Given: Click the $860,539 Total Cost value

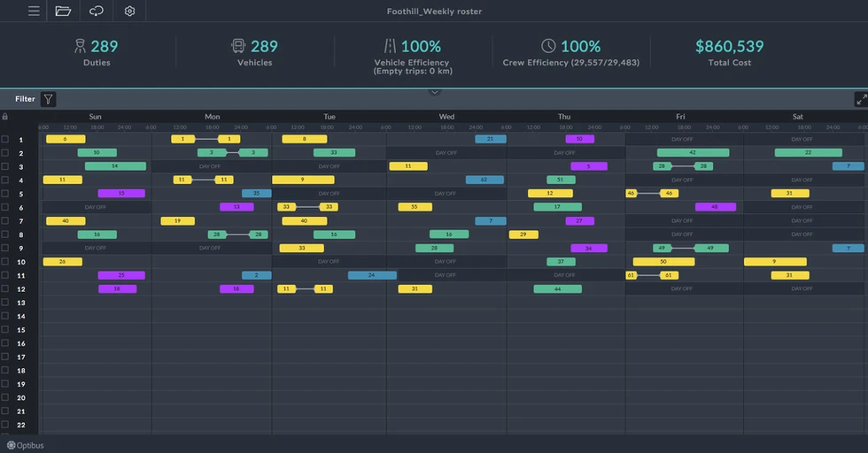Looking at the screenshot, I should tap(730, 47).
